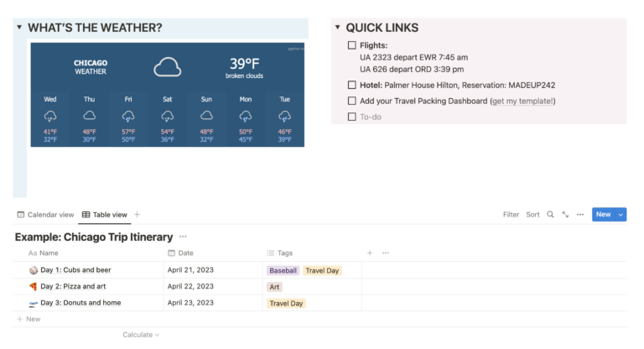This screenshot has height=349, width=644.
Task: Add a new property column with plus
Action: (370, 253)
